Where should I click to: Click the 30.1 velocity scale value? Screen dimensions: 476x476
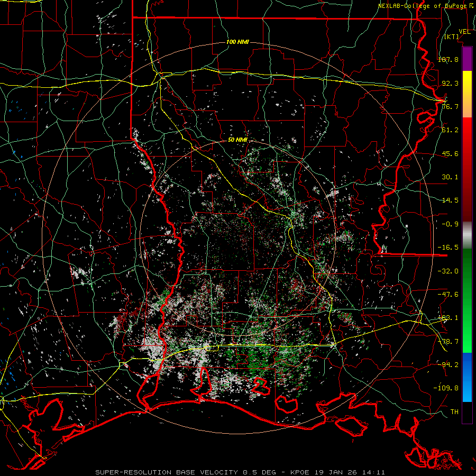click(x=450, y=177)
